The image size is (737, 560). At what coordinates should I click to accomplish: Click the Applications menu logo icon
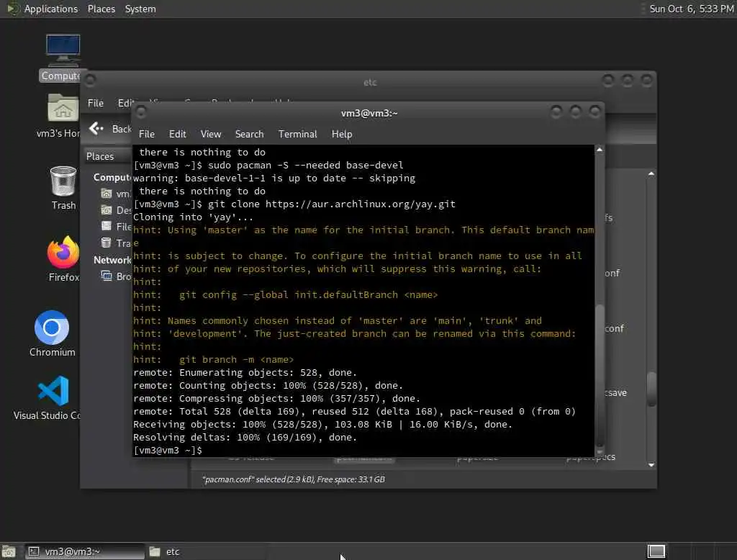[x=13, y=9]
